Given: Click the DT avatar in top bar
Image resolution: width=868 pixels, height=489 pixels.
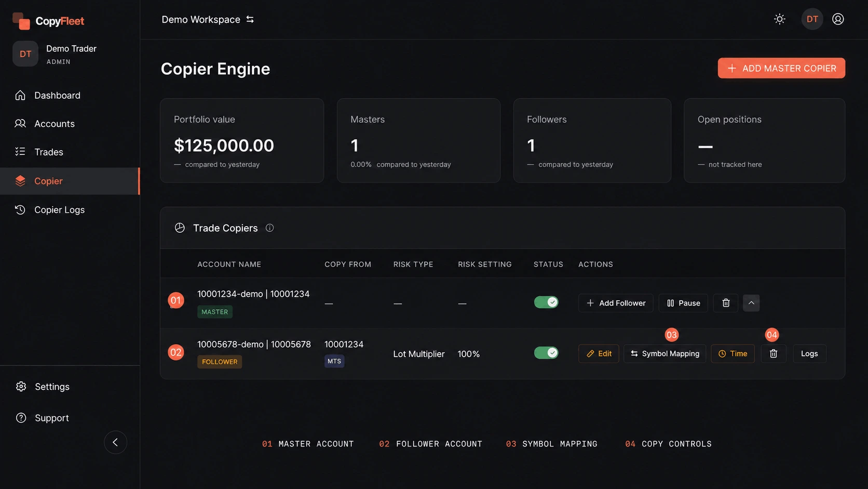Looking at the screenshot, I should 812,19.
